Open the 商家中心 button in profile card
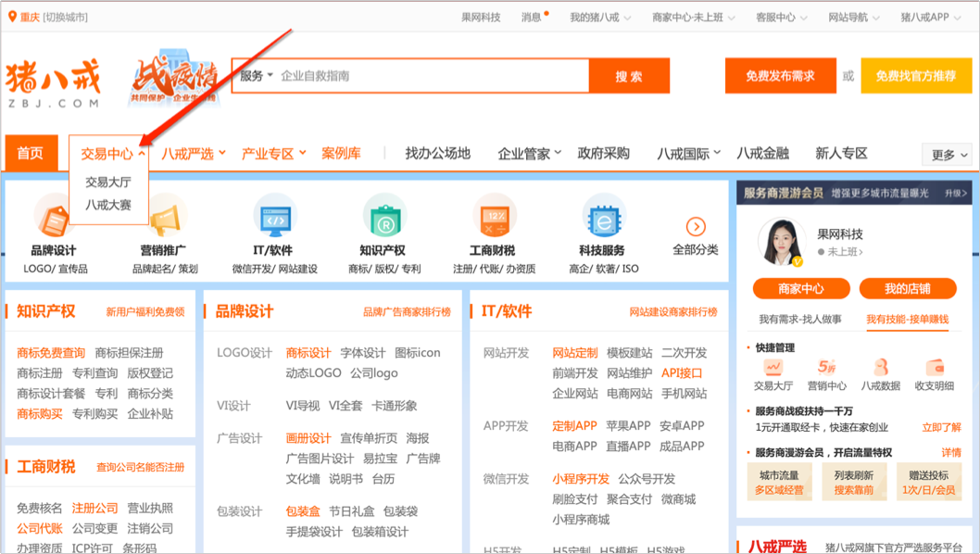This screenshot has height=554, width=980. coord(801,289)
